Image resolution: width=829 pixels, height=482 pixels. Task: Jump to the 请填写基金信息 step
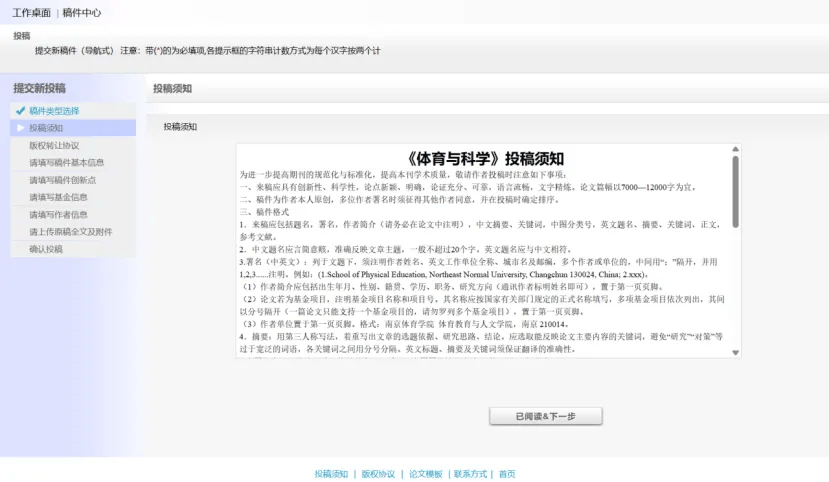tap(58, 197)
